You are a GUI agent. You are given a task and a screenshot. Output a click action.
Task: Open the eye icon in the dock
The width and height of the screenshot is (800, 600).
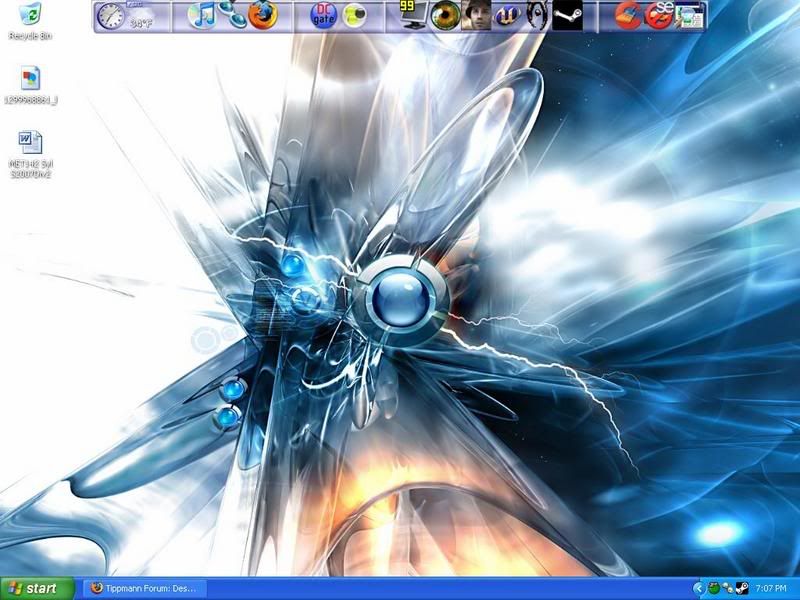pos(446,16)
